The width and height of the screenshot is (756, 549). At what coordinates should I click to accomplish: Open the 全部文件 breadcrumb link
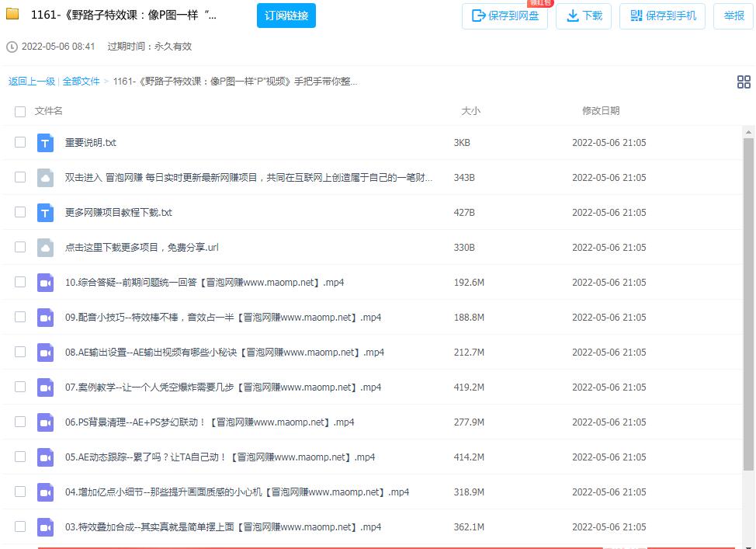tap(81, 82)
